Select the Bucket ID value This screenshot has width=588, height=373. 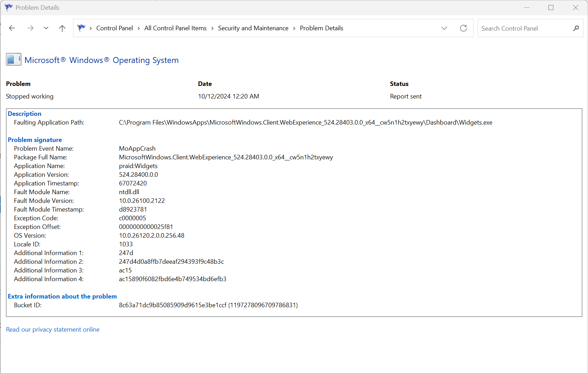(x=208, y=305)
